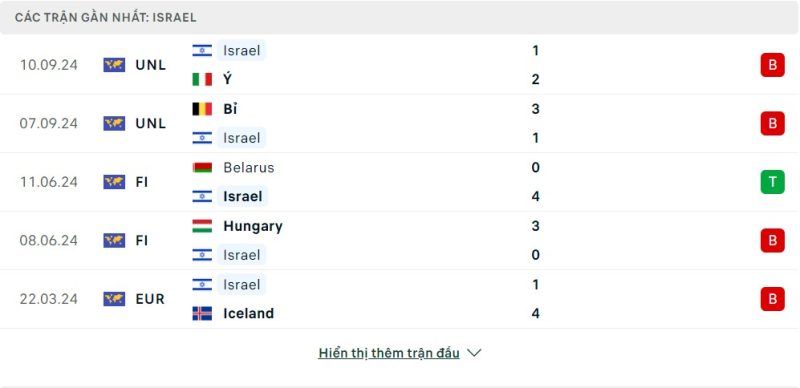This screenshot has width=800, height=388.
Task: Click the Belgium flag icon
Action: click(x=202, y=109)
